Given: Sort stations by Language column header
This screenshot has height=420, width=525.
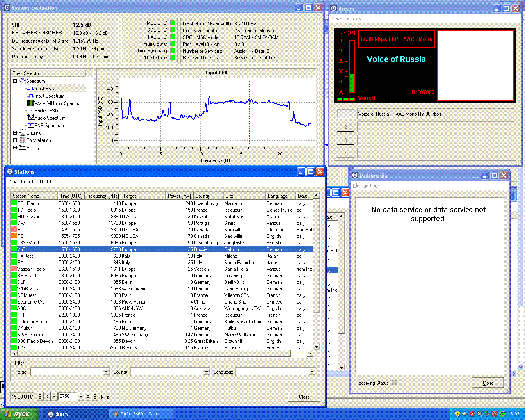Looking at the screenshot, I should point(281,196).
